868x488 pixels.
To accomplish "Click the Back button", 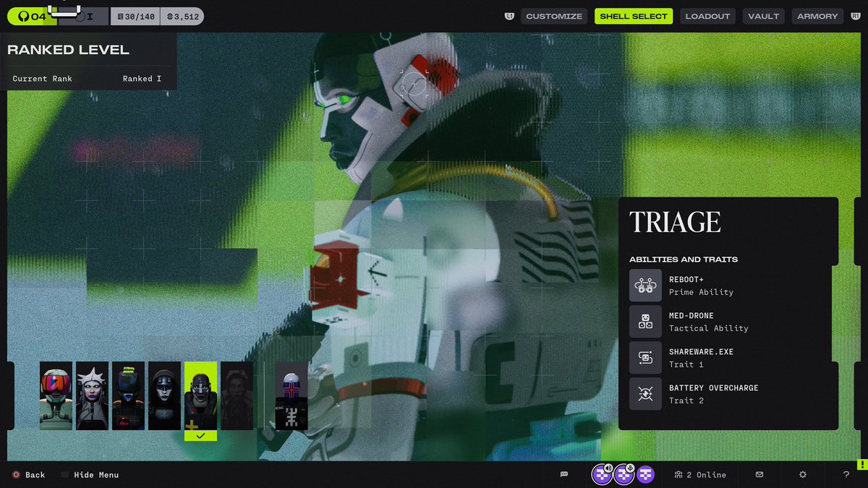I will pyautogui.click(x=28, y=475).
